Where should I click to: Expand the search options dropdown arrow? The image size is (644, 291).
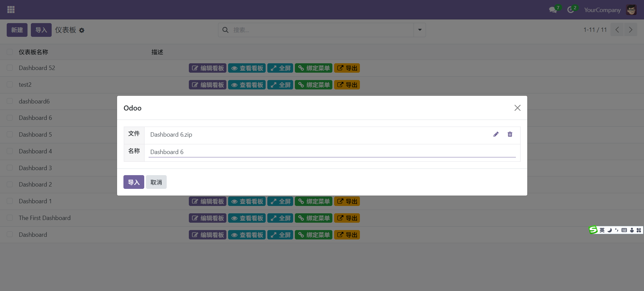pos(420,30)
